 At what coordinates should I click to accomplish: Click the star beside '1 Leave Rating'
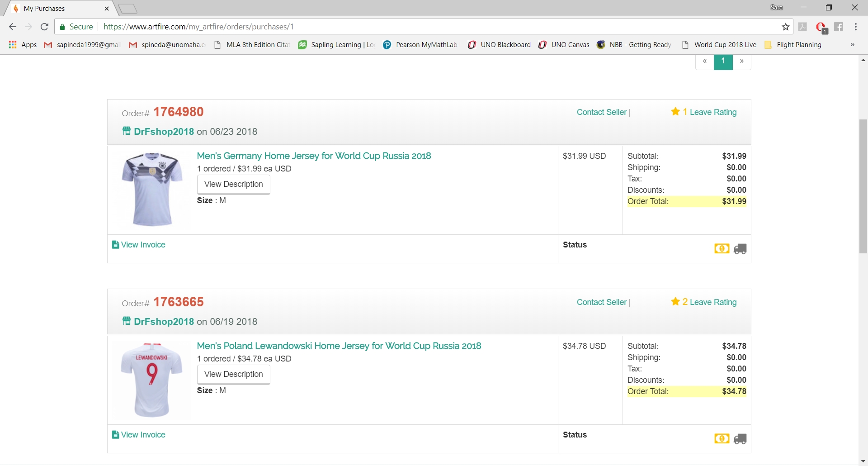675,112
